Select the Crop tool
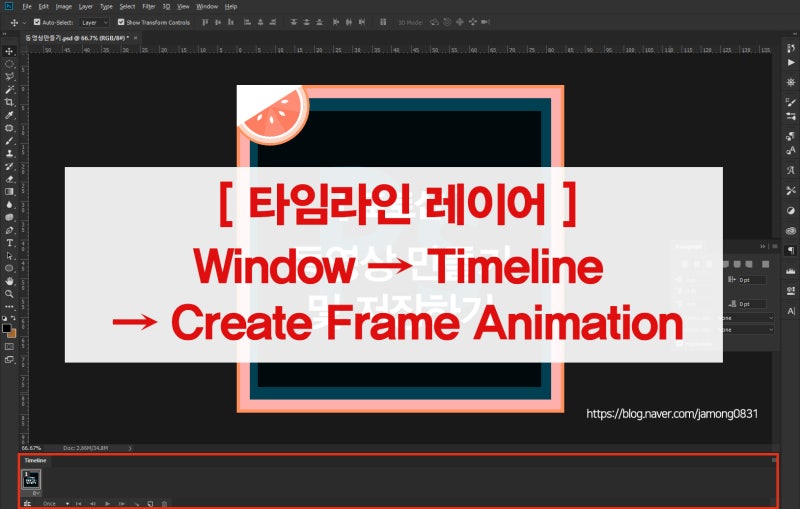The width and height of the screenshot is (800, 509). click(x=9, y=102)
